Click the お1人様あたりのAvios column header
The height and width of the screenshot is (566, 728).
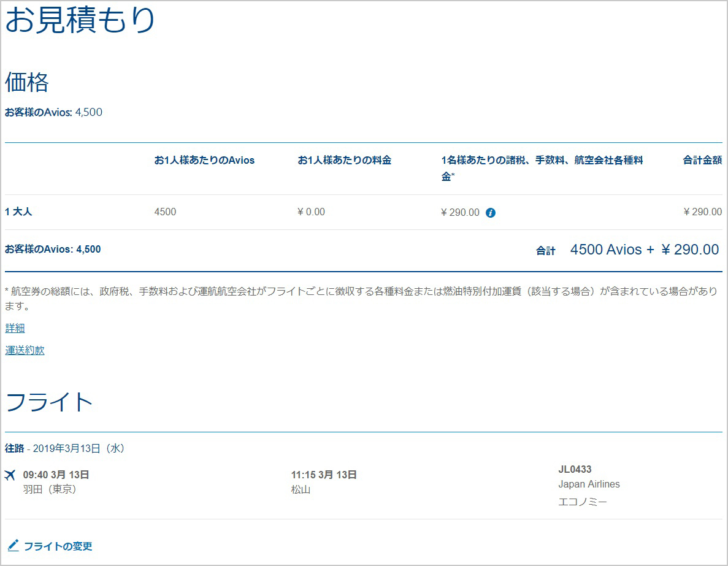[x=204, y=160]
